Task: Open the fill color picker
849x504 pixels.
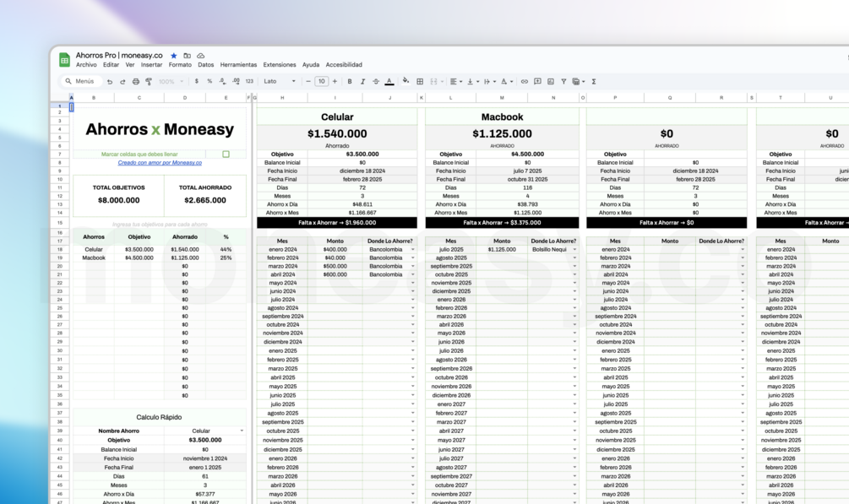Action: (x=405, y=81)
